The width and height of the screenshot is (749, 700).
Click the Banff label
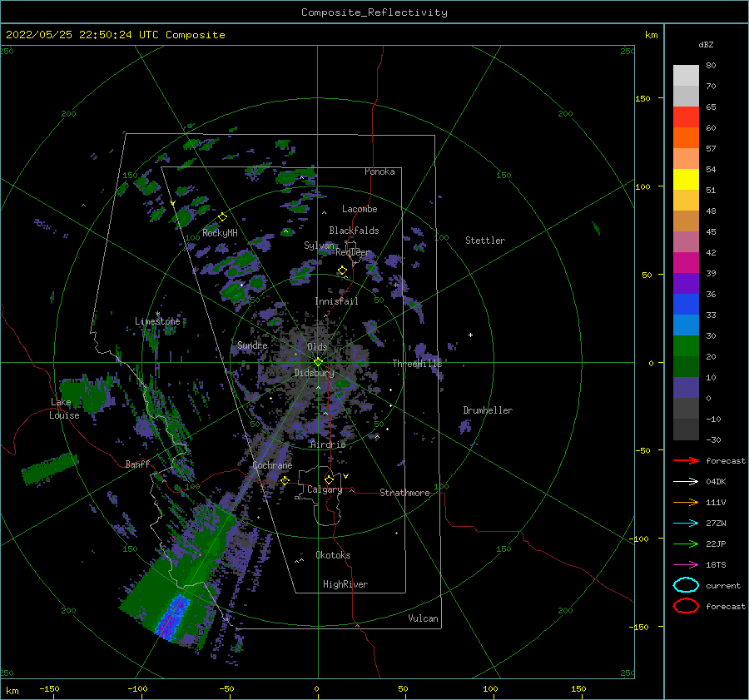pyautogui.click(x=137, y=464)
